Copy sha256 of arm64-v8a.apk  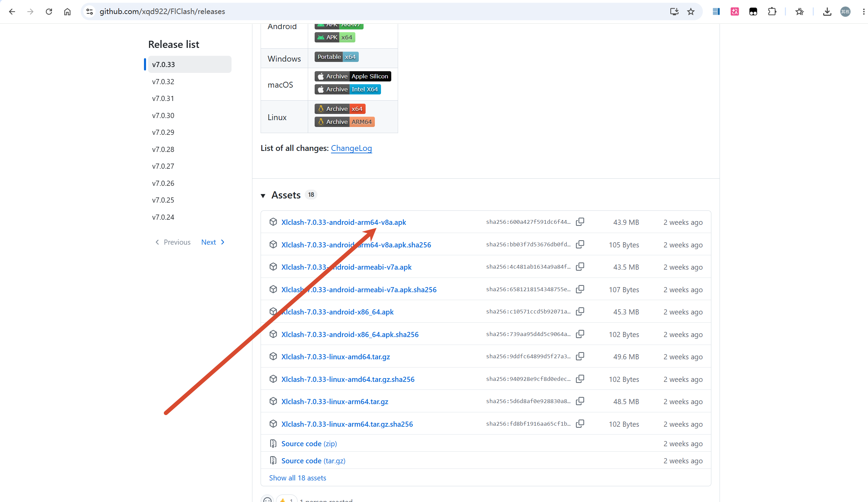[580, 222]
